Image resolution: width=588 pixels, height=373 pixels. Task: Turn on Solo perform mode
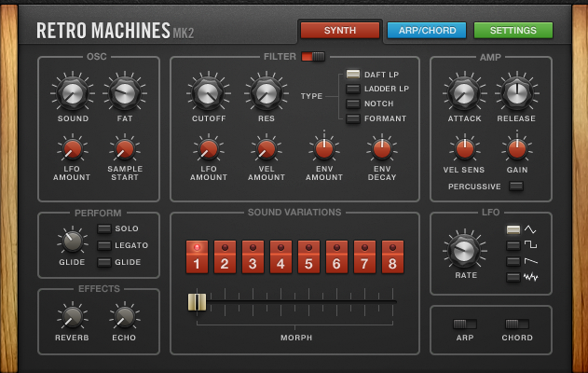point(104,228)
